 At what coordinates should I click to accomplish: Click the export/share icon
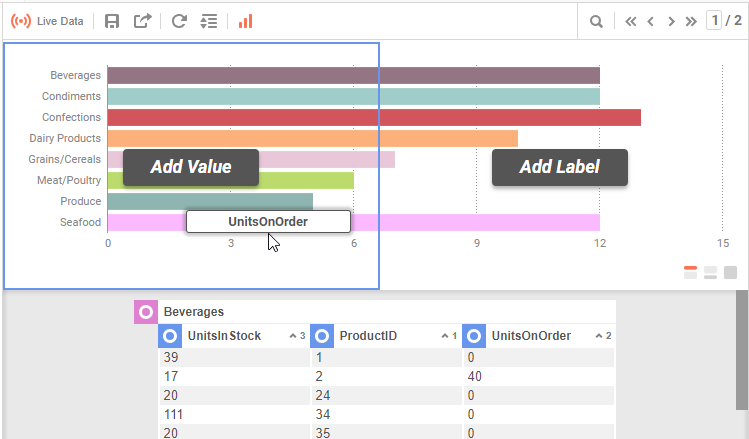pyautogui.click(x=142, y=21)
